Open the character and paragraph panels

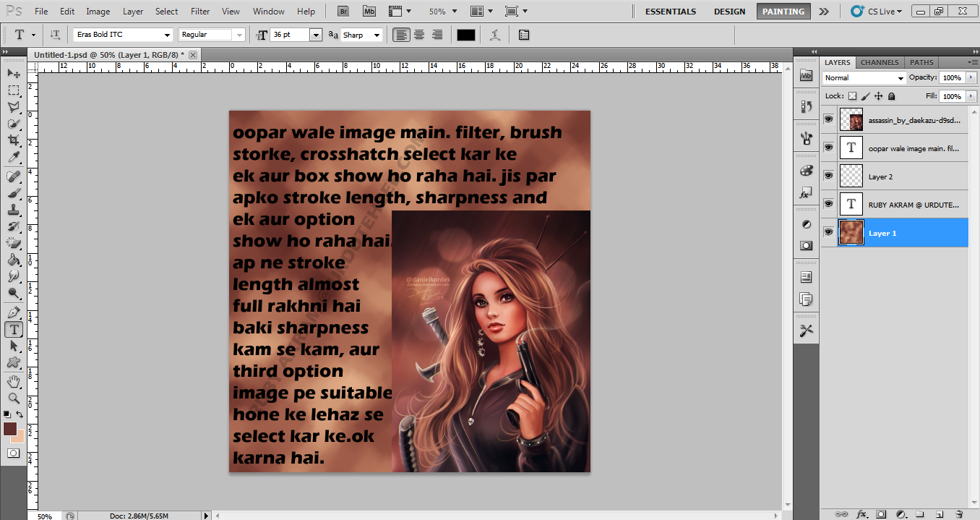pos(524,35)
